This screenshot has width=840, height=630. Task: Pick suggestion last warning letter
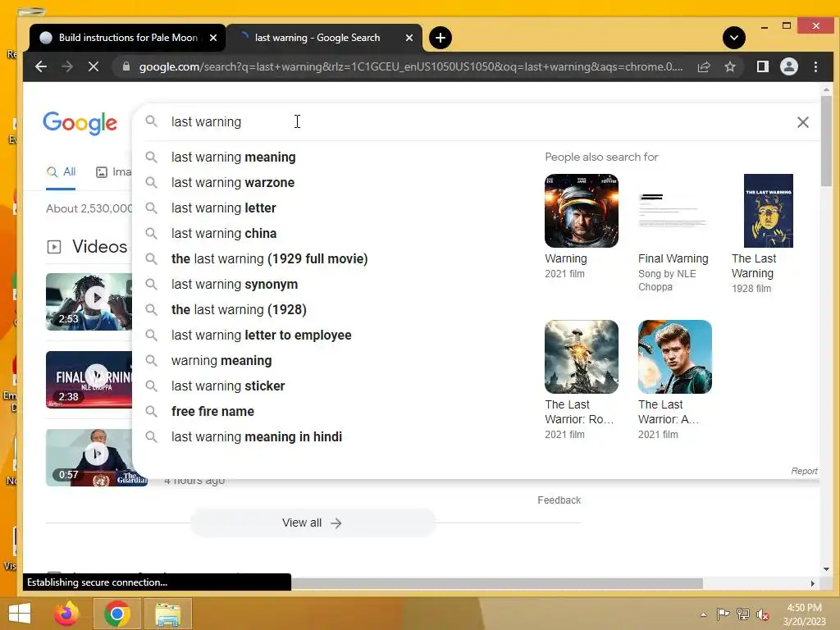[223, 208]
